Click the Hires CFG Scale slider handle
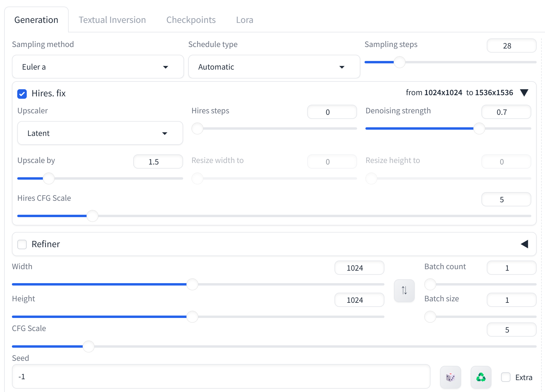The width and height of the screenshot is (545, 392). pos(92,216)
